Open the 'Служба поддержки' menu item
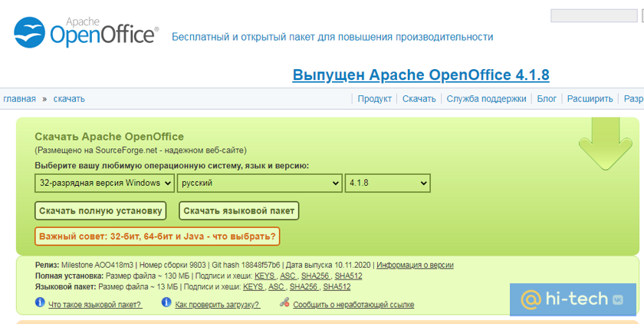 (486, 99)
